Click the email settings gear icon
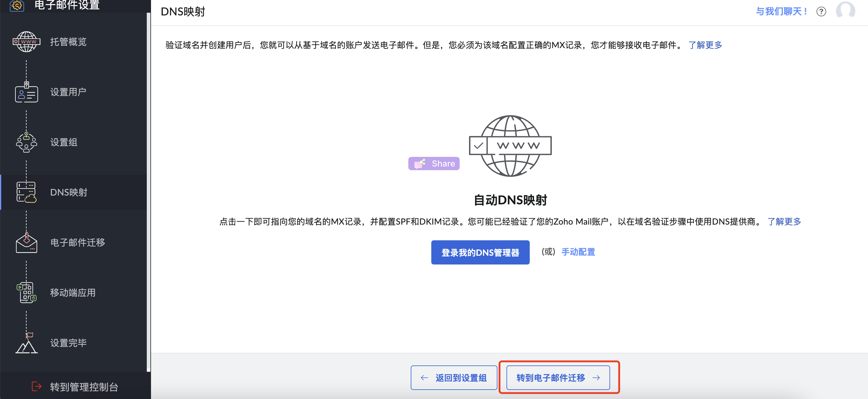The image size is (868, 399). click(x=17, y=5)
